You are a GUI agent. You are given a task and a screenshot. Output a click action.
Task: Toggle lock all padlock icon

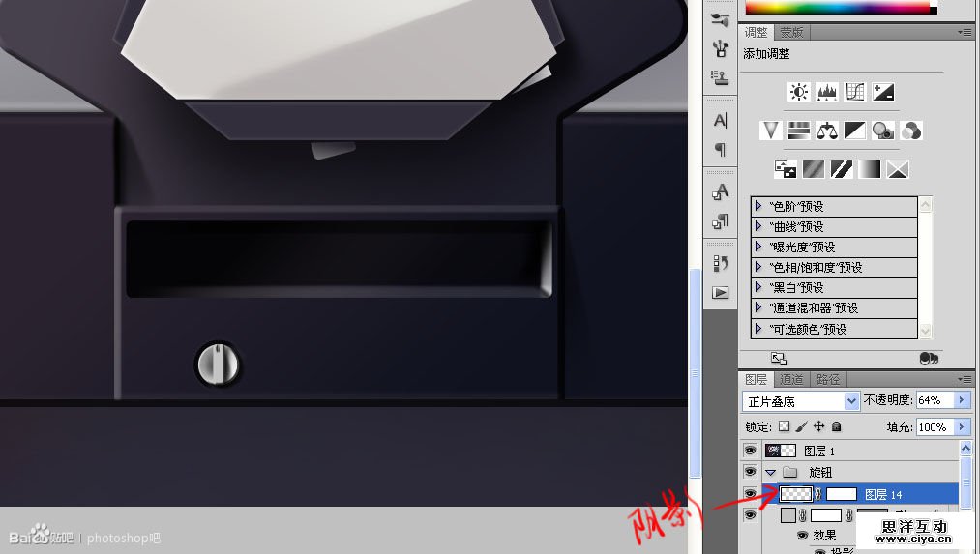(x=836, y=426)
